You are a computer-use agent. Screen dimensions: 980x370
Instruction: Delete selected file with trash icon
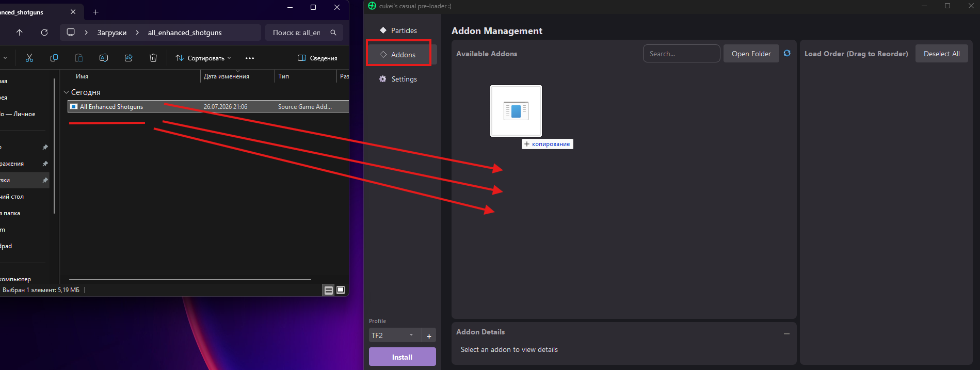pos(153,58)
